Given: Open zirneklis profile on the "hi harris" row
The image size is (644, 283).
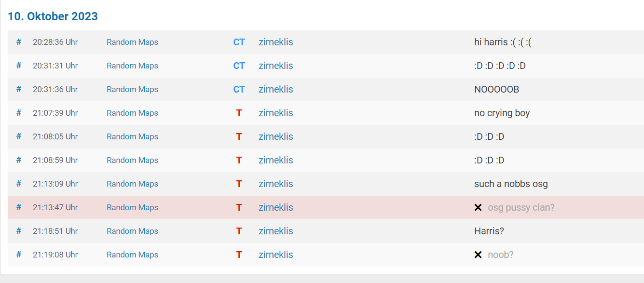Looking at the screenshot, I should tap(276, 42).
